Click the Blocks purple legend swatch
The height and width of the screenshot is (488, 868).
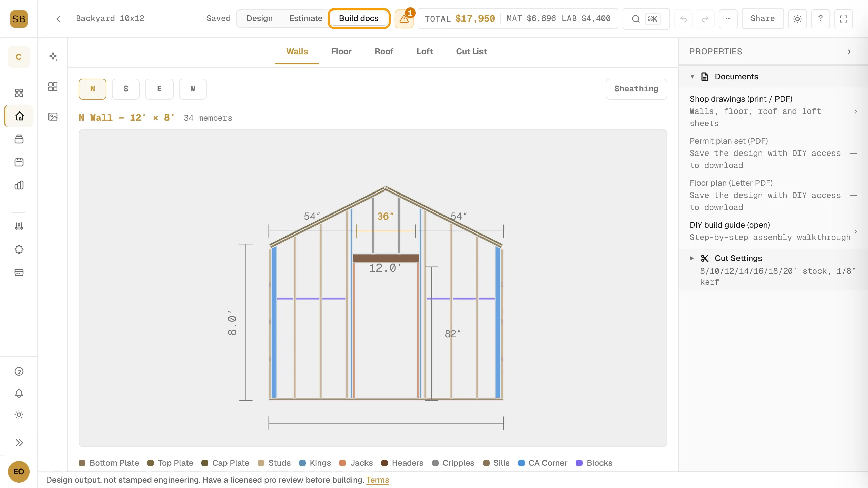coord(579,463)
